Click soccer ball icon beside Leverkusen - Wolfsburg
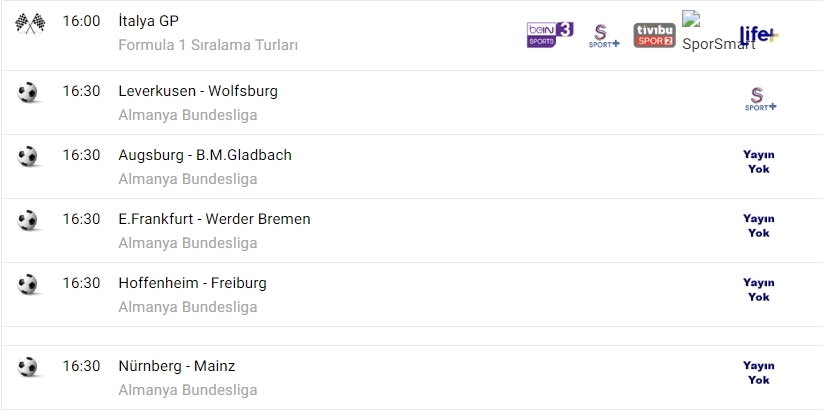This screenshot has width=823, height=411. coord(27,92)
